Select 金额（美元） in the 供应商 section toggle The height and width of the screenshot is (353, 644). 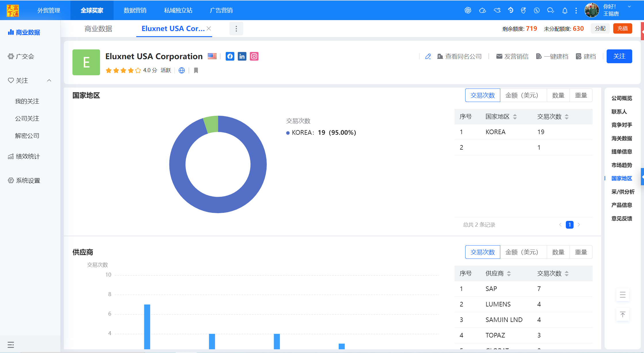tap(523, 252)
